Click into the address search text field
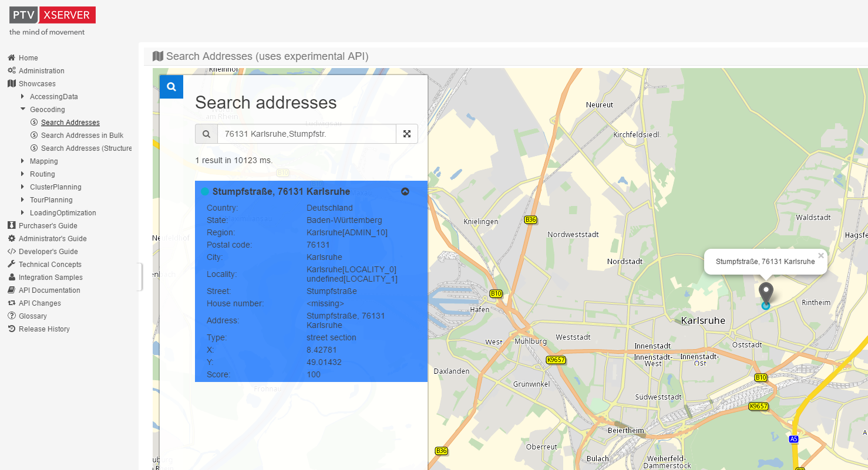The image size is (868, 470). click(x=307, y=134)
